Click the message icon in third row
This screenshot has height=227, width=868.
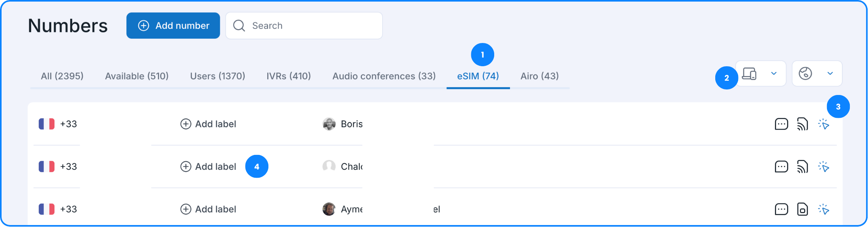(781, 209)
